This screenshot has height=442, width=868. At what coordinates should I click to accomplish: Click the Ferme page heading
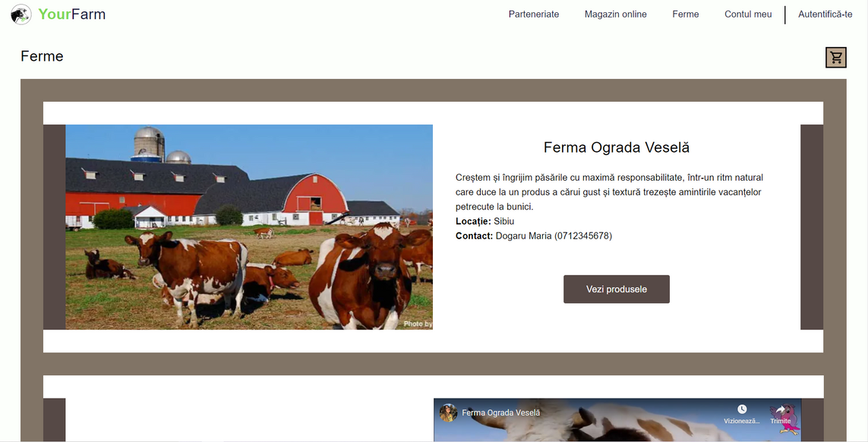coord(42,56)
